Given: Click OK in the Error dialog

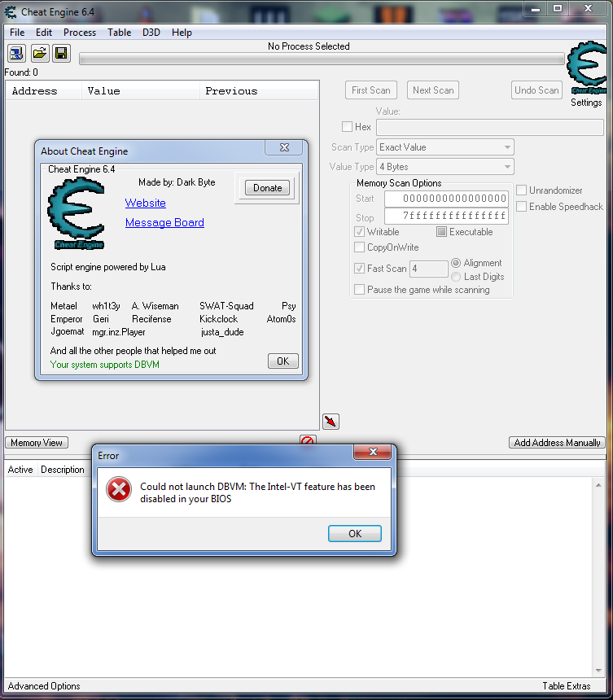Looking at the screenshot, I should tap(355, 533).
